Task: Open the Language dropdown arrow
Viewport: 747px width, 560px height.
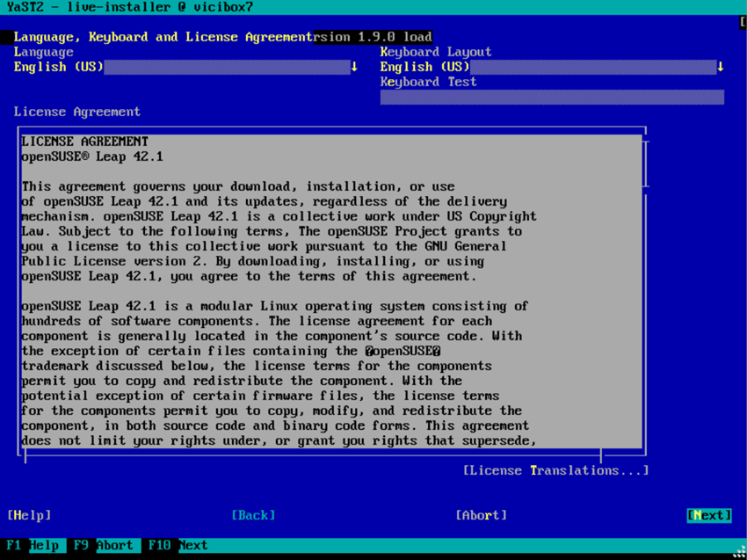Action: (354, 67)
